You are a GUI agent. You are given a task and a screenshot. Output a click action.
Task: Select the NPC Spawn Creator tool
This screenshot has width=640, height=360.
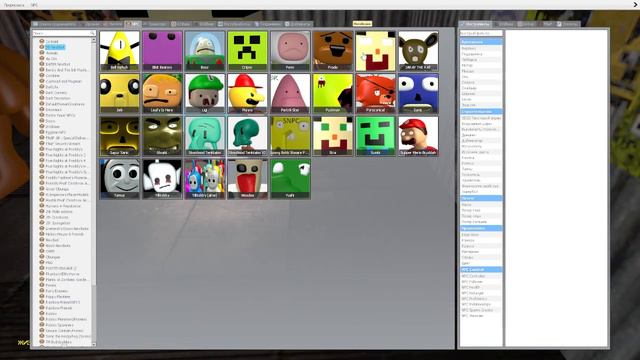coord(481,310)
